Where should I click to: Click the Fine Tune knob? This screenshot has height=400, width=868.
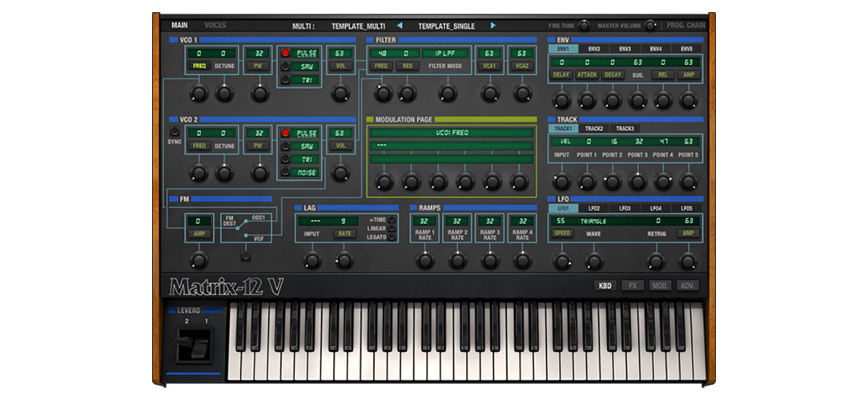click(584, 26)
